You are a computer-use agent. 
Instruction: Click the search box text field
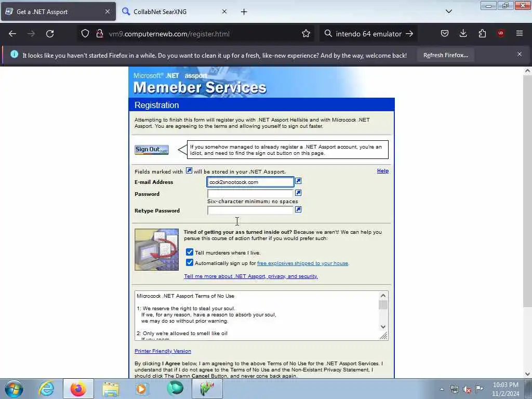368,34
